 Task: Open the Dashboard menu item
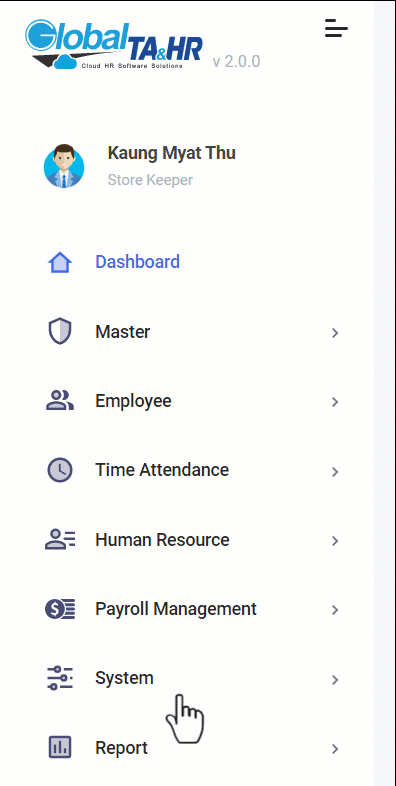click(x=137, y=262)
